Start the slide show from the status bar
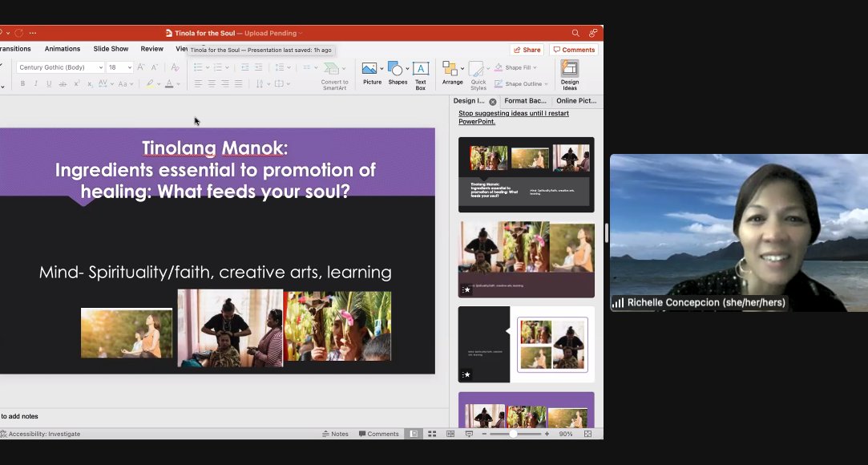Screen dimensions: 868x465 point(469,434)
